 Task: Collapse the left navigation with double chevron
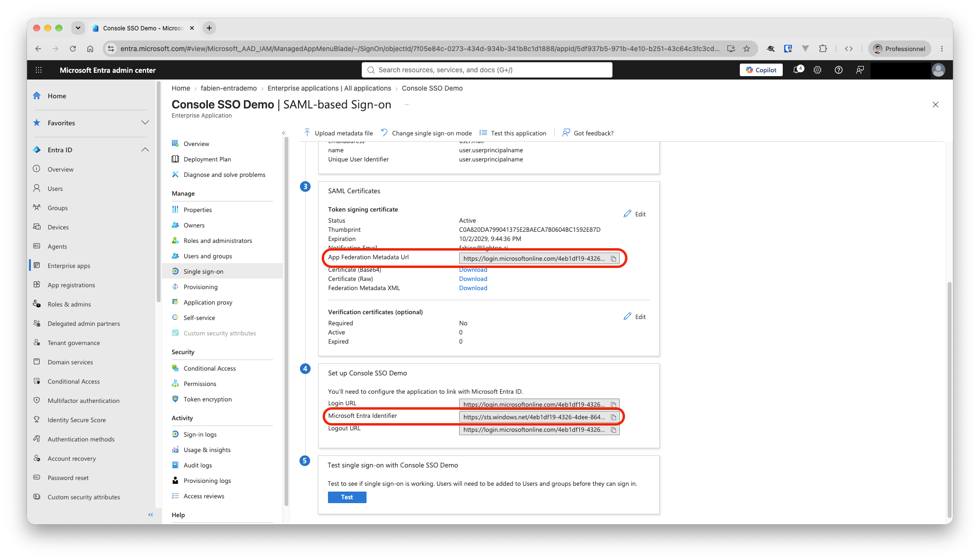150,515
